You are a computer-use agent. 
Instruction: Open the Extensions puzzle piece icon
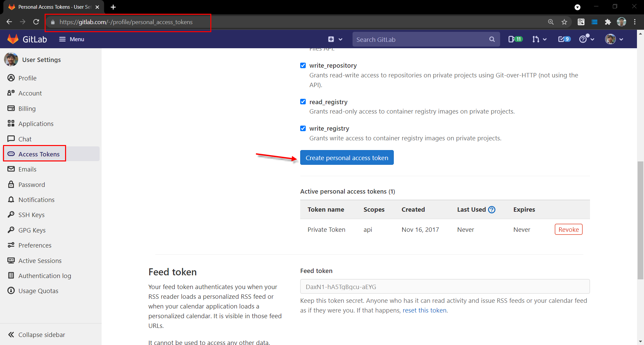coord(608,22)
